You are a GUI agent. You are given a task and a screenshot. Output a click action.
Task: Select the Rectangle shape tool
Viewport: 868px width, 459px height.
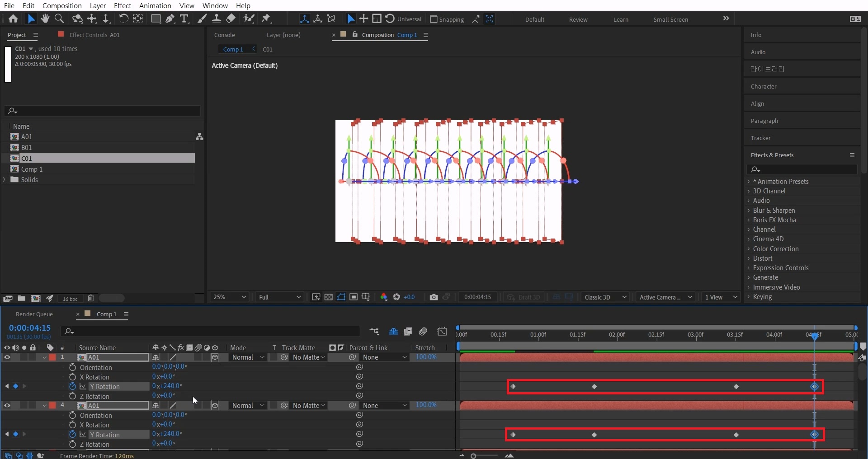156,19
